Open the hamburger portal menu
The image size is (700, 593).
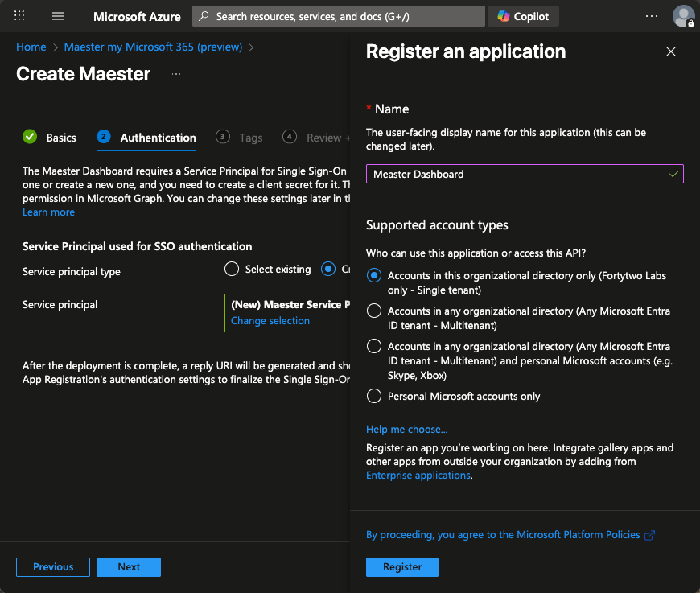click(x=58, y=16)
